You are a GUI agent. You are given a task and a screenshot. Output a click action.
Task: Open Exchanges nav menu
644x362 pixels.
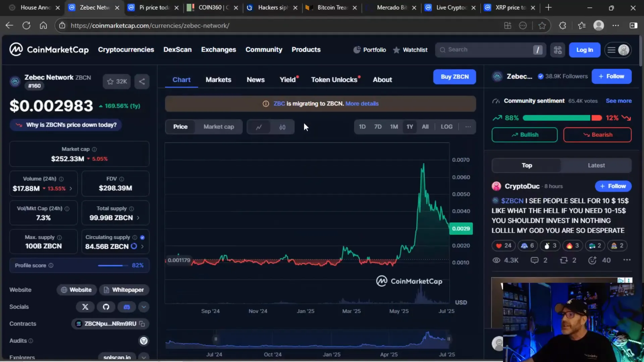coord(218,50)
